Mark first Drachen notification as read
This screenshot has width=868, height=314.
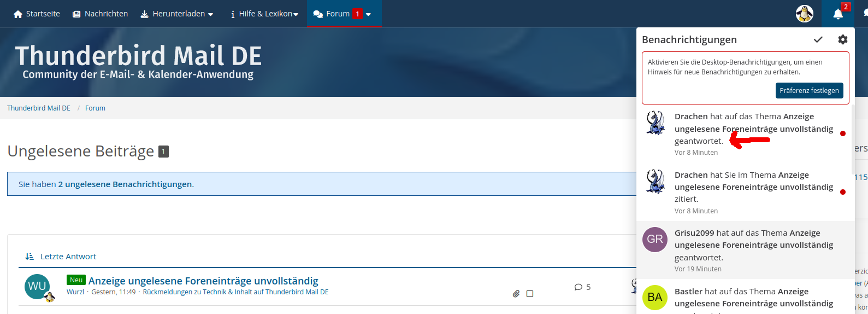[x=843, y=133]
